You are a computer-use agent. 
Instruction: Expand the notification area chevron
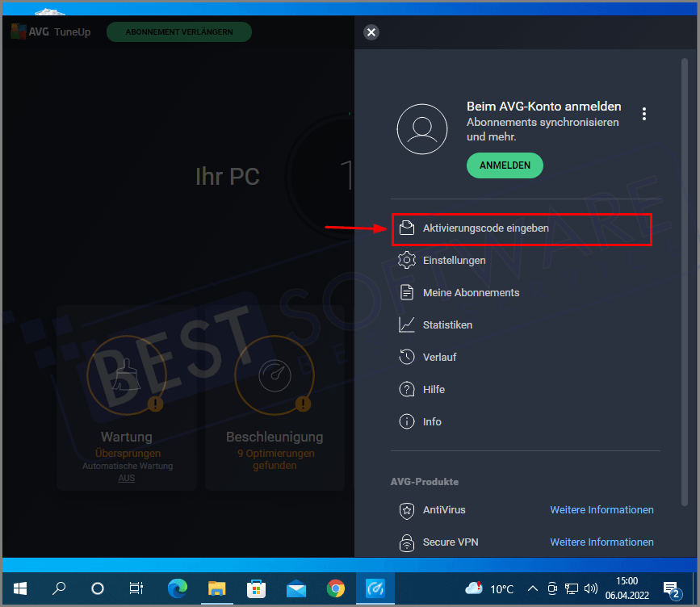pos(532,588)
